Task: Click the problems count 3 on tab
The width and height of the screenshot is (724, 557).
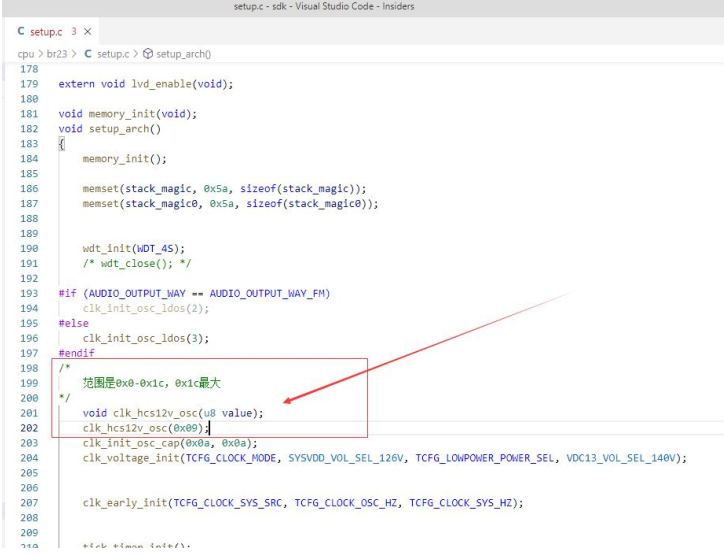Action: [73, 31]
